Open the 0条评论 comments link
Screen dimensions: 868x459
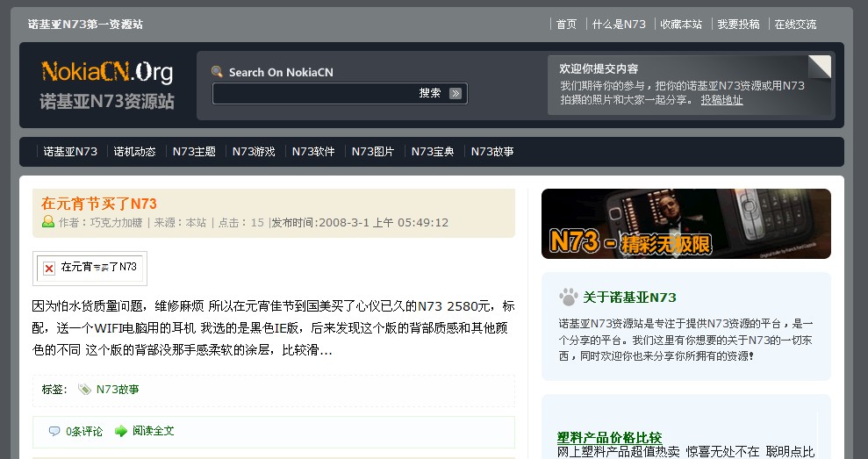click(84, 431)
